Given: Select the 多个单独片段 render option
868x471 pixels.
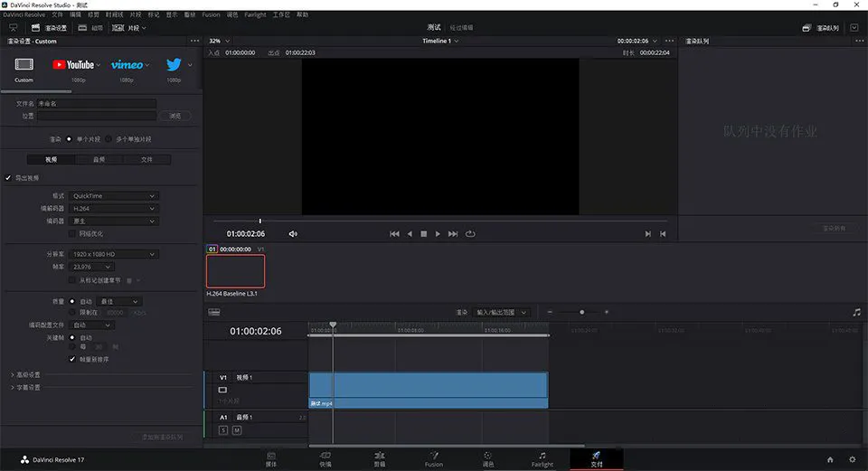Looking at the screenshot, I should (109, 139).
